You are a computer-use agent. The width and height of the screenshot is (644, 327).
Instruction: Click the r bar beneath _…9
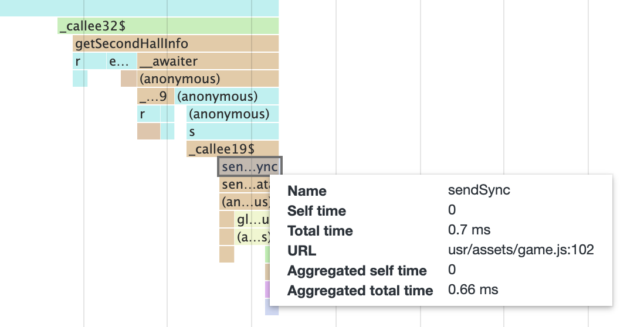click(148, 114)
